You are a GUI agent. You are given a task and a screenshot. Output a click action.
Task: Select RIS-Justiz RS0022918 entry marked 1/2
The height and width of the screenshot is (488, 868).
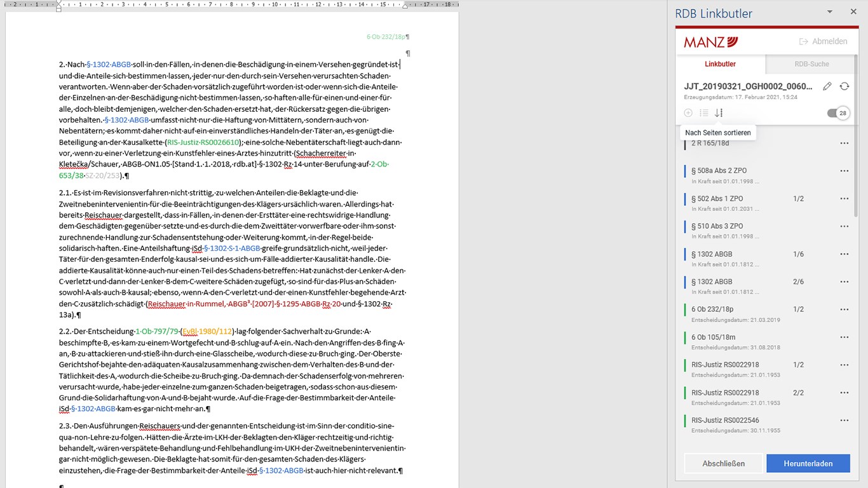(x=766, y=369)
